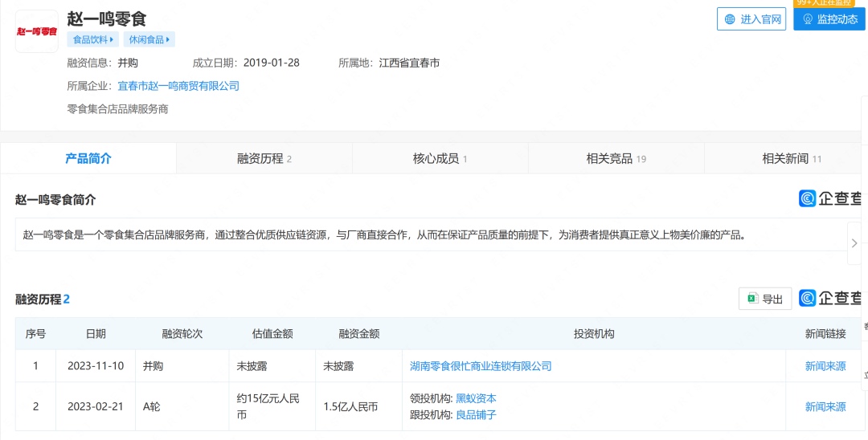Viewport: 868px width, 440px height.
Task: Click the 赵一鸣零食简介 section heading
Action: click(x=55, y=200)
